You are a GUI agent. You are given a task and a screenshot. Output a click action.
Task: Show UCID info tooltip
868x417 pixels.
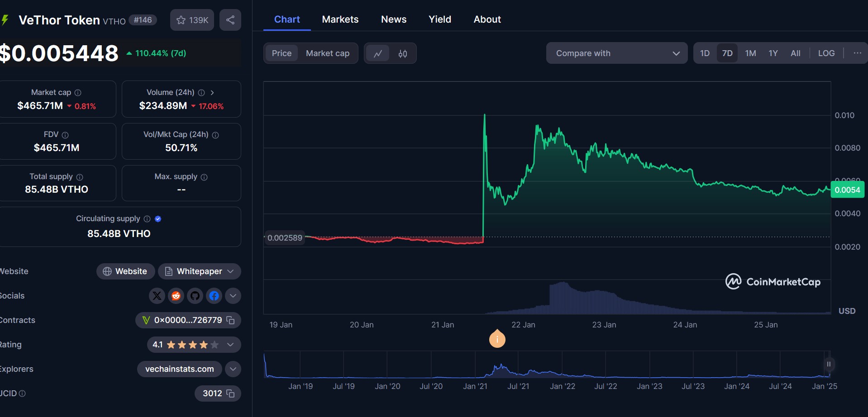click(22, 393)
